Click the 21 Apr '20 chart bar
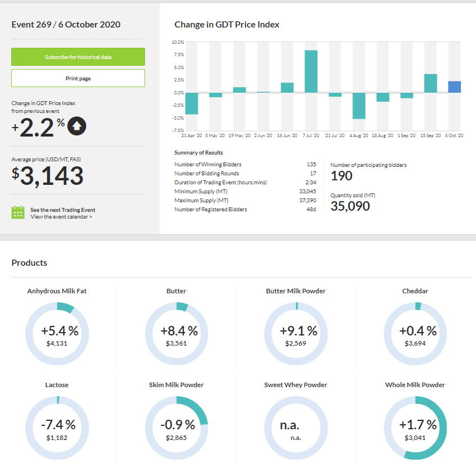The height and width of the screenshot is (472, 476). (192, 103)
